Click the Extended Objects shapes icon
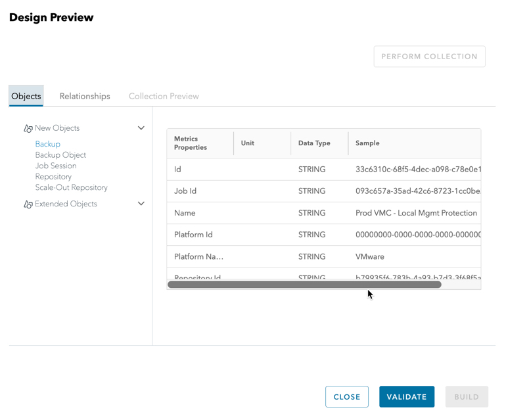Screen dimensions: 506x420 [28, 204]
